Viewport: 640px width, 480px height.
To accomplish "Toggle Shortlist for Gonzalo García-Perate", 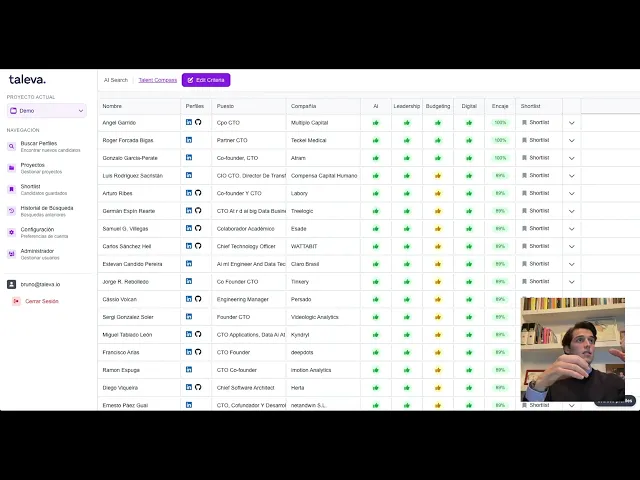I will (536, 158).
